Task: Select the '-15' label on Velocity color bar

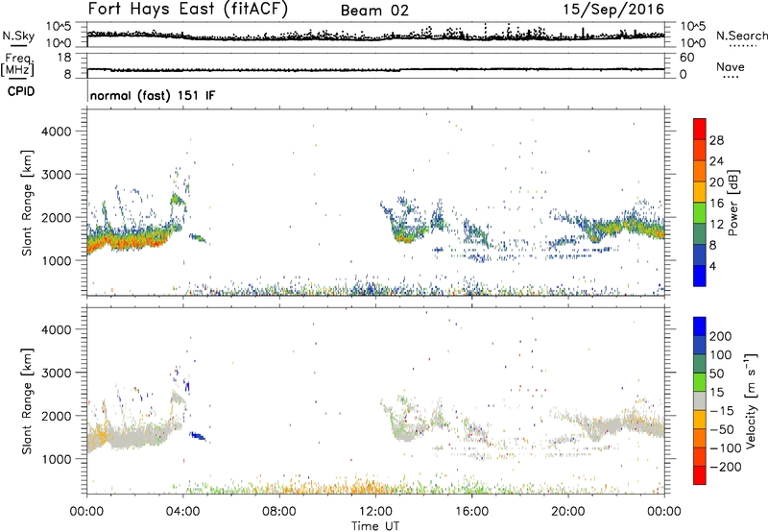Action: (722, 411)
